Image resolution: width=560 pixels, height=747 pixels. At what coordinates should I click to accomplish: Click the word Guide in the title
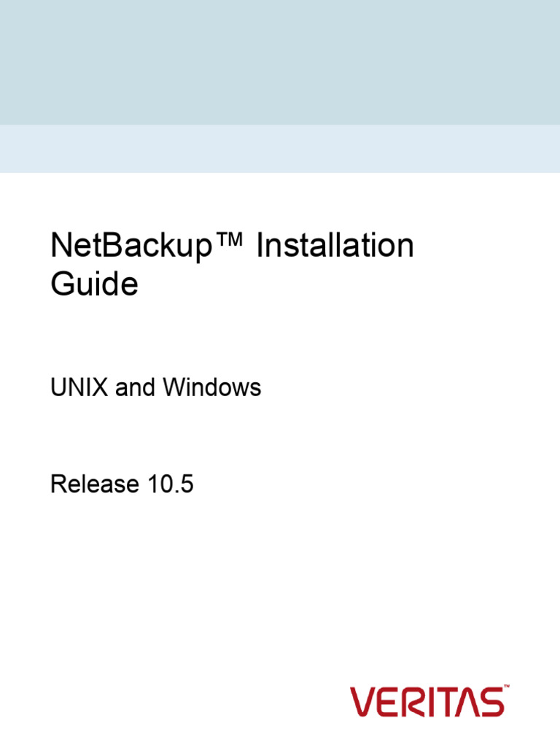tap(94, 284)
